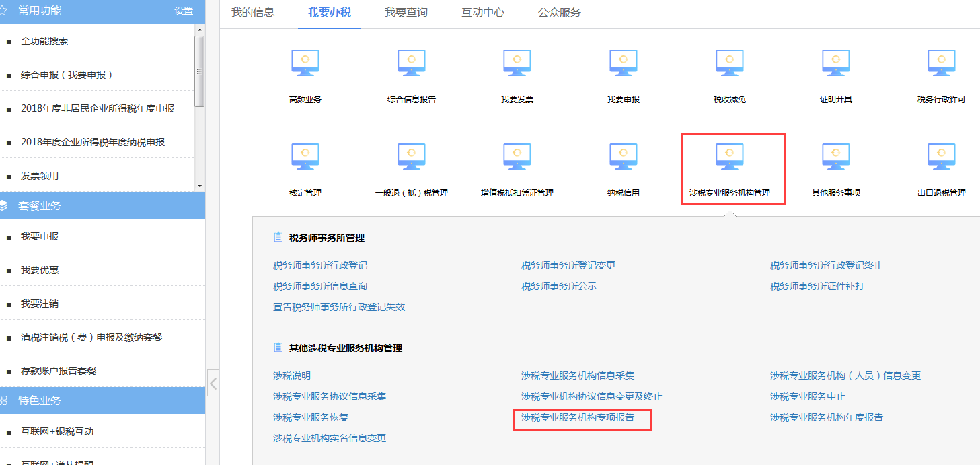Click 设置 in the 常用功能 header
980x465 pixels.
pos(184,11)
